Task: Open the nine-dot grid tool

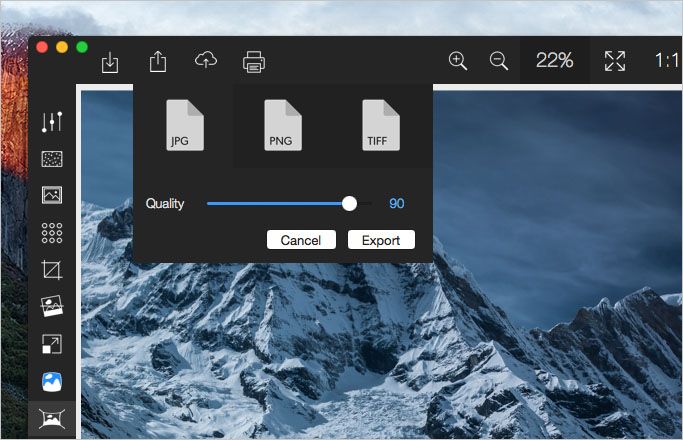Action: (x=52, y=233)
